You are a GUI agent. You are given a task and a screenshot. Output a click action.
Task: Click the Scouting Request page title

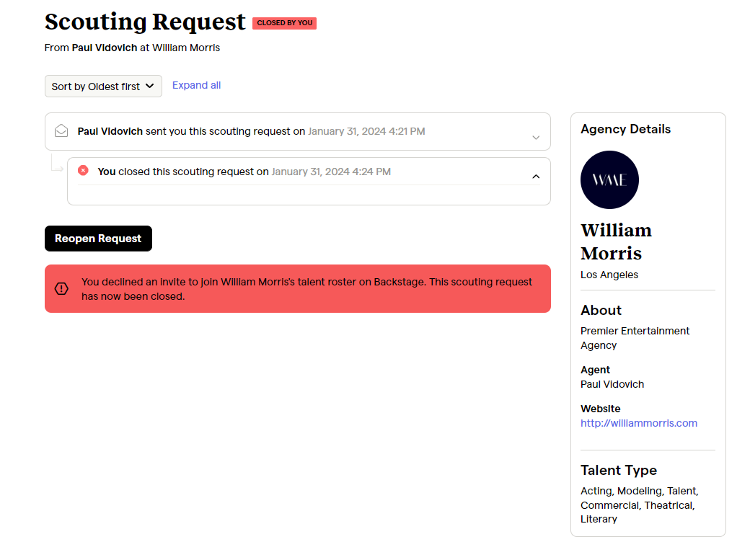point(145,22)
